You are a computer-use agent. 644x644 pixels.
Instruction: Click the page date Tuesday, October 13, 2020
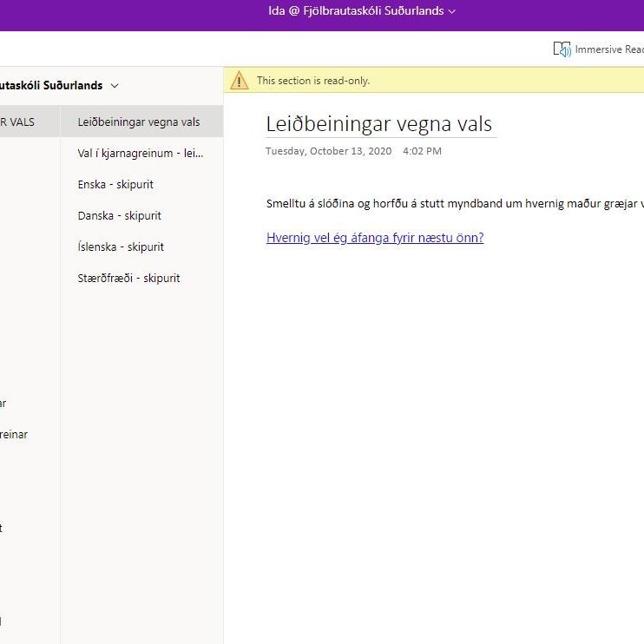(328, 151)
